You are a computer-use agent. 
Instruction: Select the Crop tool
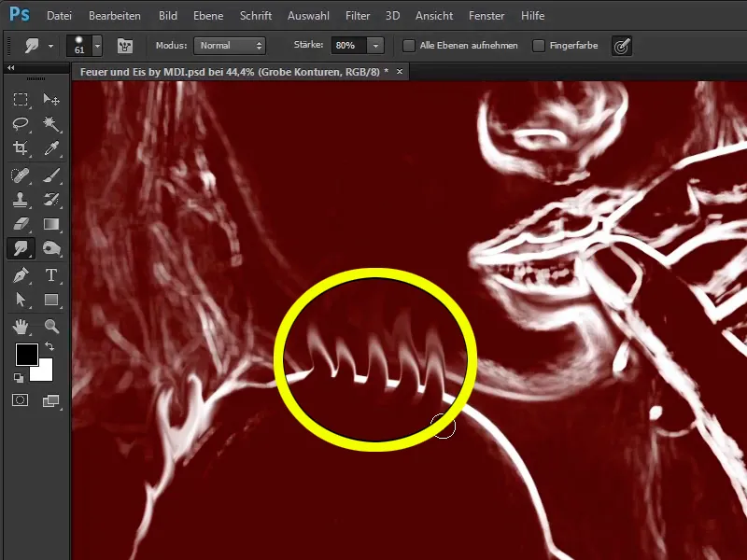(20, 148)
